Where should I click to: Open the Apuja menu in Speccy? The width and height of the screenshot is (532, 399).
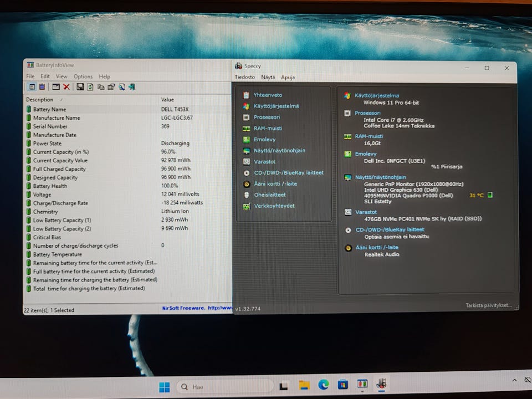288,78
